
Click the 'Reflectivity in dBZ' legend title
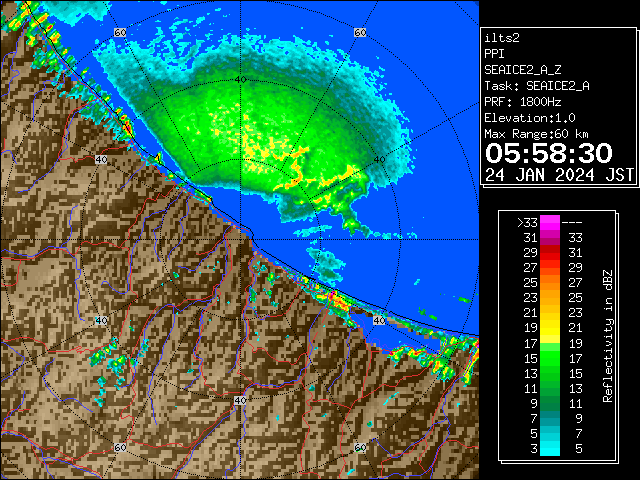[x=608, y=336]
